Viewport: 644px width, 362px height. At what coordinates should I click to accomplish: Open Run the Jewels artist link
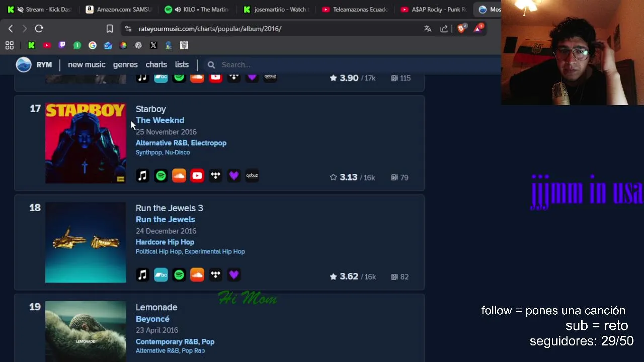165,219
